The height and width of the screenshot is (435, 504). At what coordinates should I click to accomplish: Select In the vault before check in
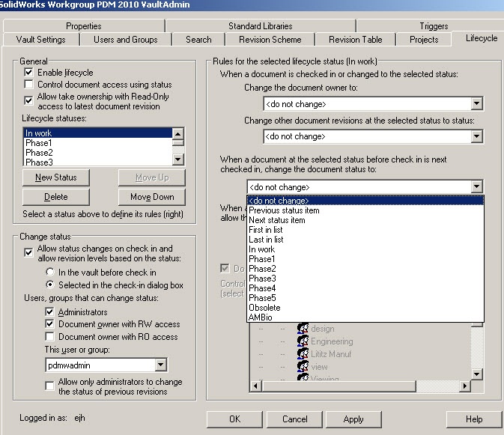[50, 272]
